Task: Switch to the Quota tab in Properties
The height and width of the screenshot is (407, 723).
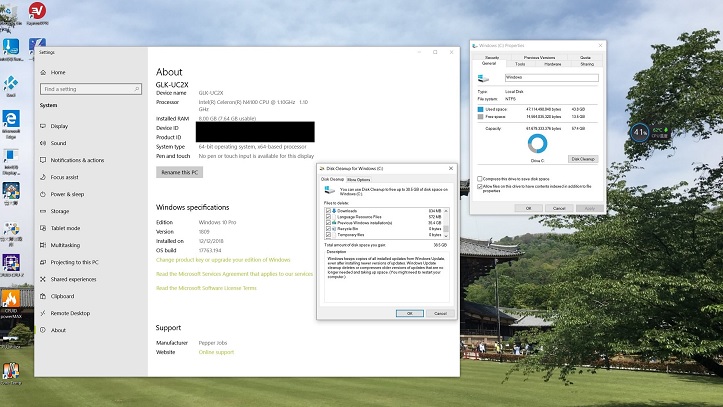Action: 585,58
